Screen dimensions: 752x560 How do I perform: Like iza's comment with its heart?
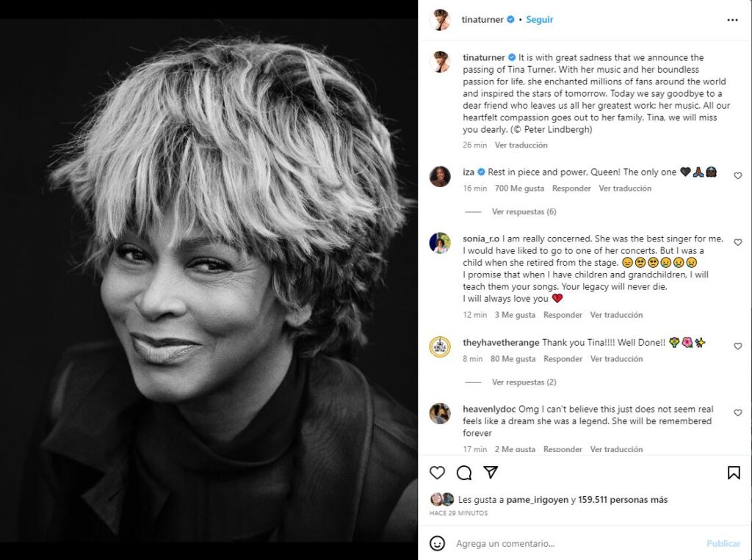coord(737,176)
